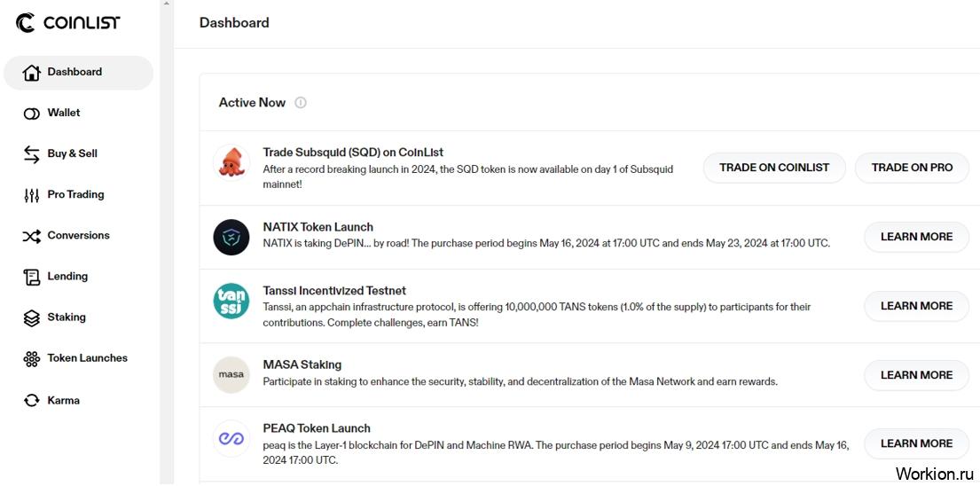
Task: Click the Karma cycle icon
Action: (31, 401)
